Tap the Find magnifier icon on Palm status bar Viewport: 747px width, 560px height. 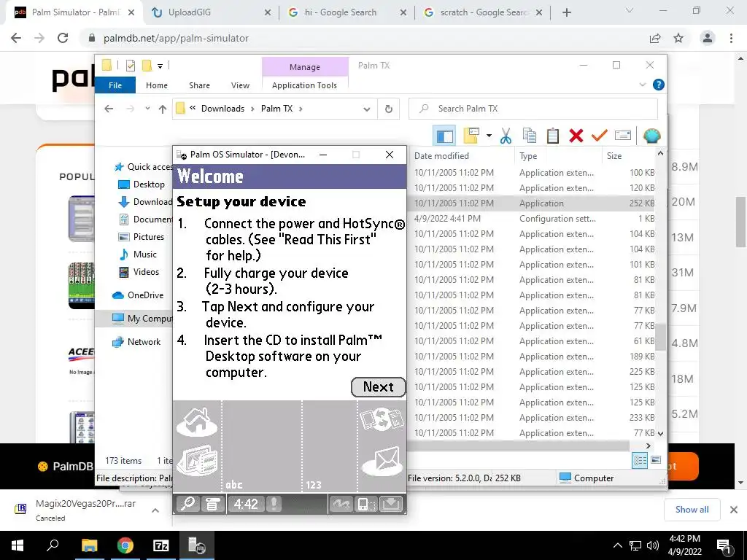click(187, 504)
